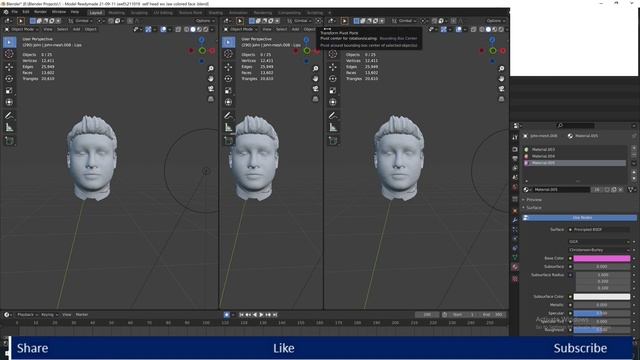Screen dimensions: 640x360
Task: Collapse the Surface panel
Action: click(x=533, y=208)
